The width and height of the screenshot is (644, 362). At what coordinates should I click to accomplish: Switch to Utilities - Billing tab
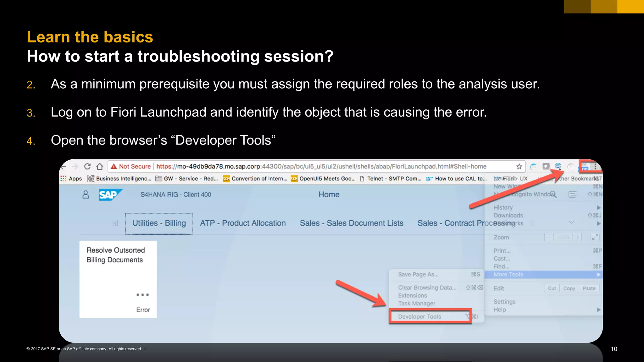(159, 223)
